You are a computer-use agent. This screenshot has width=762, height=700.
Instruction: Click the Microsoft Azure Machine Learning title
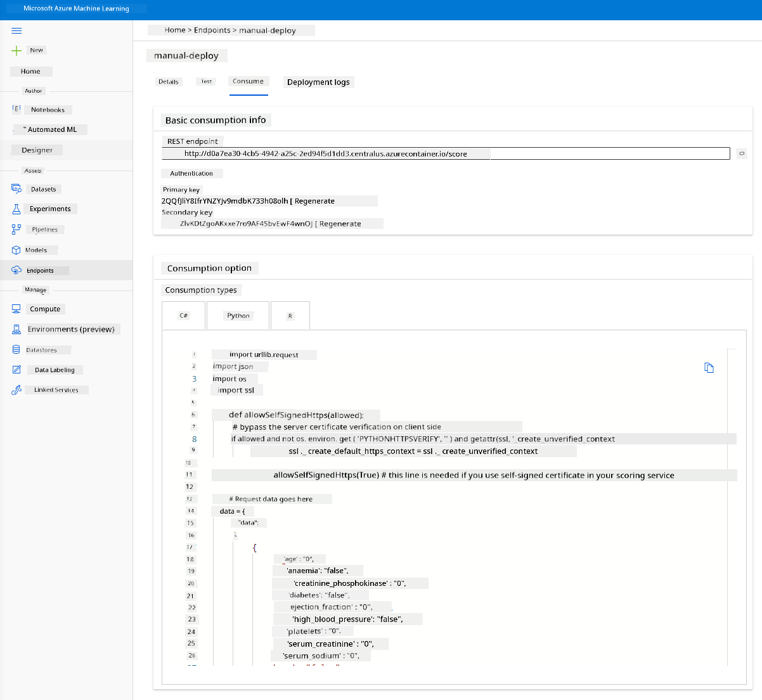(x=76, y=9)
